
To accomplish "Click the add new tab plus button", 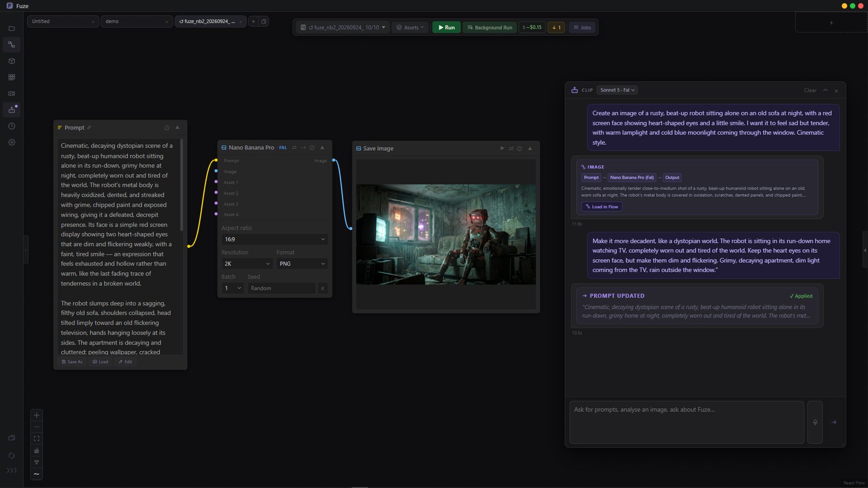I will point(253,21).
